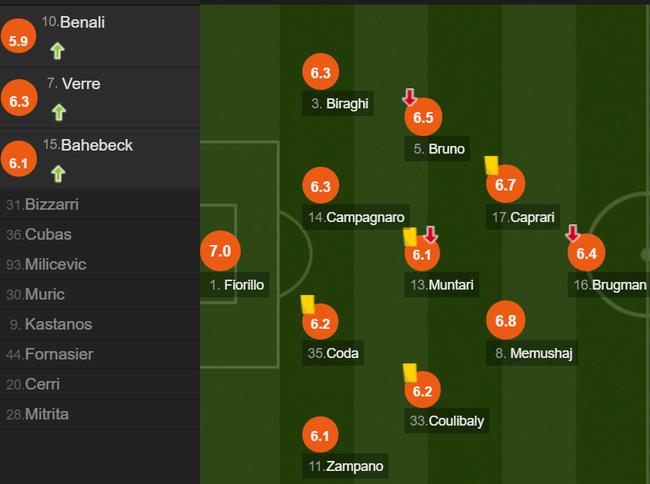Select Zampano's name label
This screenshot has height=484, width=650.
(345, 466)
